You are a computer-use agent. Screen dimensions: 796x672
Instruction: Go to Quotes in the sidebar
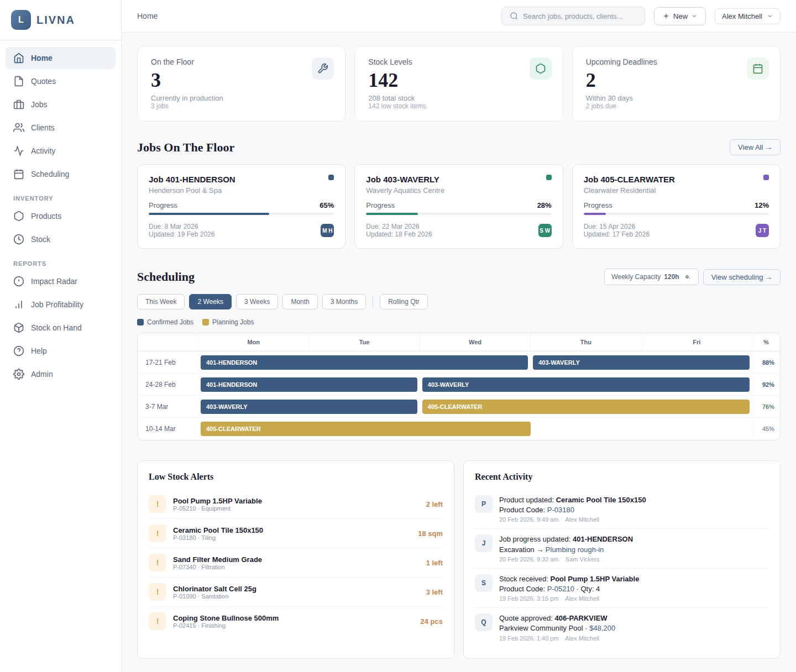click(x=43, y=81)
